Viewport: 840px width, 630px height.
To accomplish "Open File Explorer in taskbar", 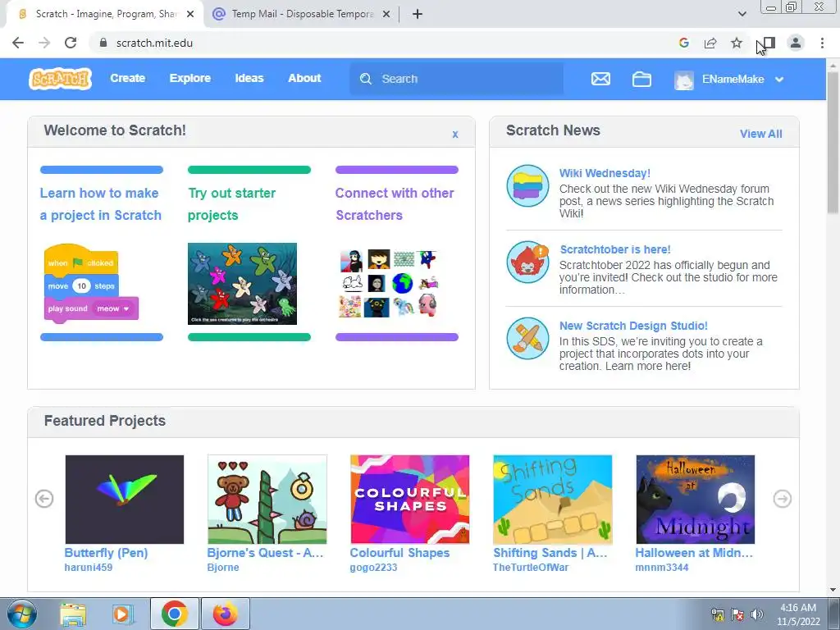I will coord(73,614).
